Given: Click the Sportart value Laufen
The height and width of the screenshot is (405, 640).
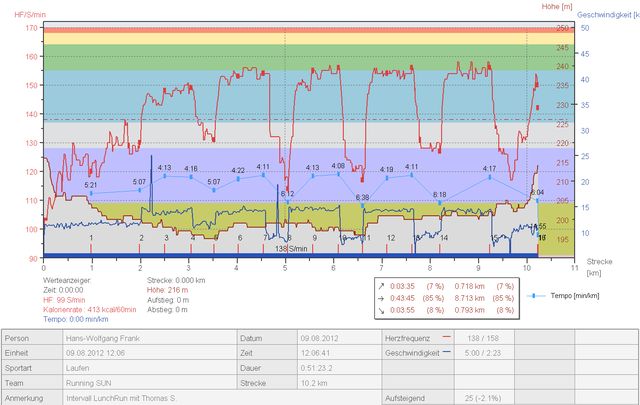Looking at the screenshot, I should pos(82,367).
